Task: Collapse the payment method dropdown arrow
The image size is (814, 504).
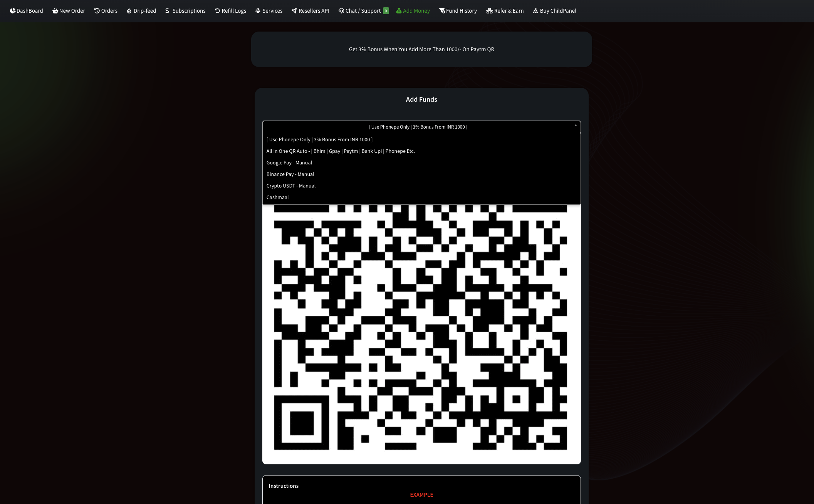Action: pos(576,126)
